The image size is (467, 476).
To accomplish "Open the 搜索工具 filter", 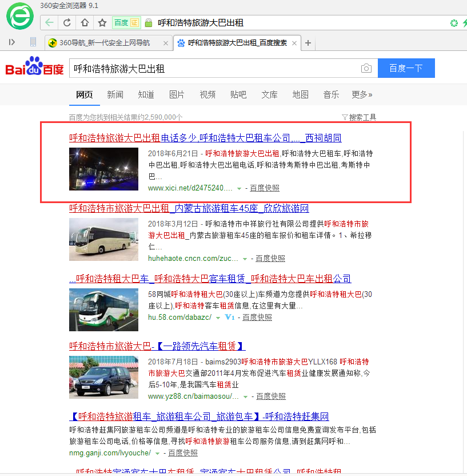I will (359, 117).
